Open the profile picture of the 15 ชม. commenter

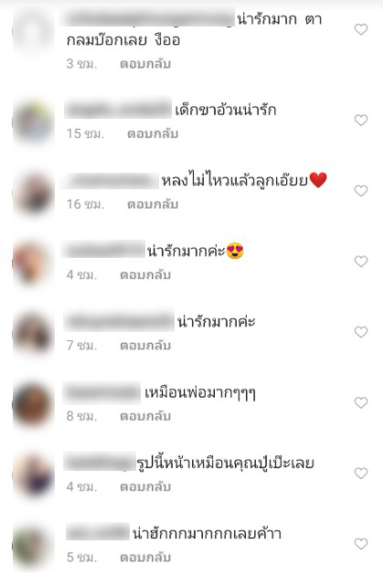pyautogui.click(x=33, y=122)
